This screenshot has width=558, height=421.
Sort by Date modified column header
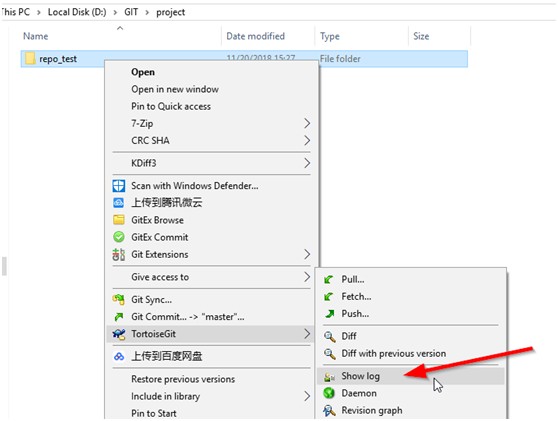click(x=256, y=36)
